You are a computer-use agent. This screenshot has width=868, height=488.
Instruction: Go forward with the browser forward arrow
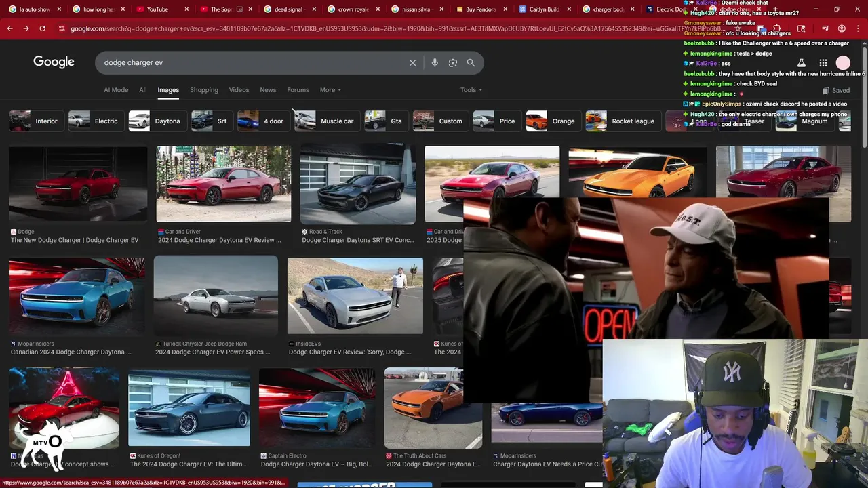click(x=26, y=28)
